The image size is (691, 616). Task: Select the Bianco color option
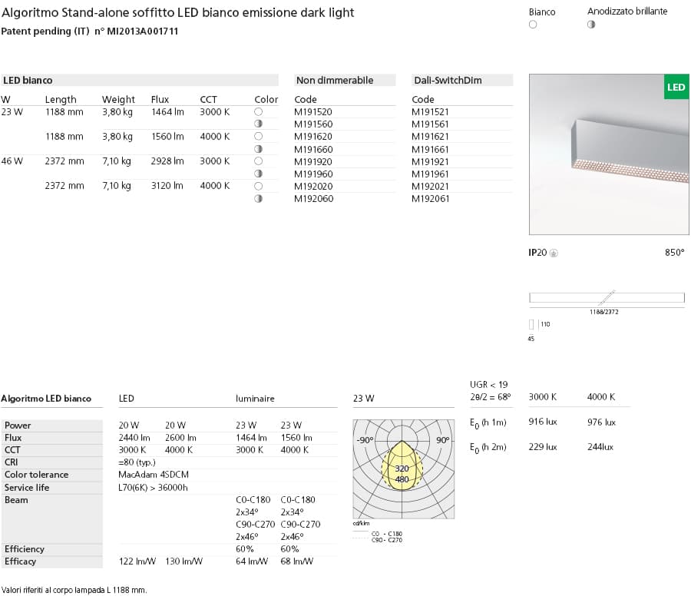(x=533, y=25)
